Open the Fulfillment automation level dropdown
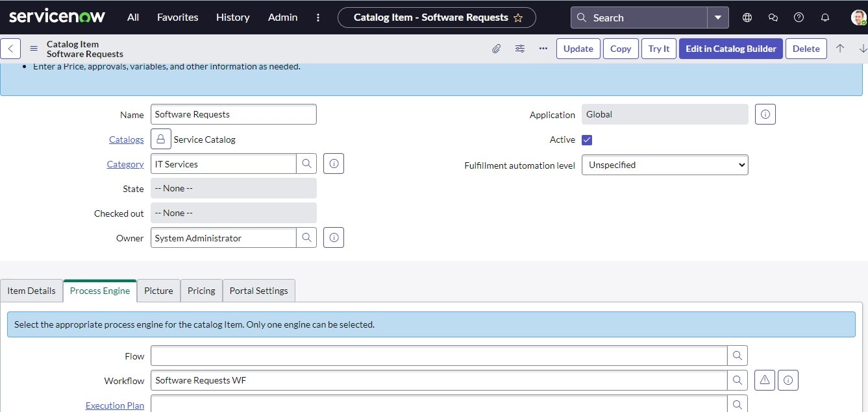 pos(664,164)
